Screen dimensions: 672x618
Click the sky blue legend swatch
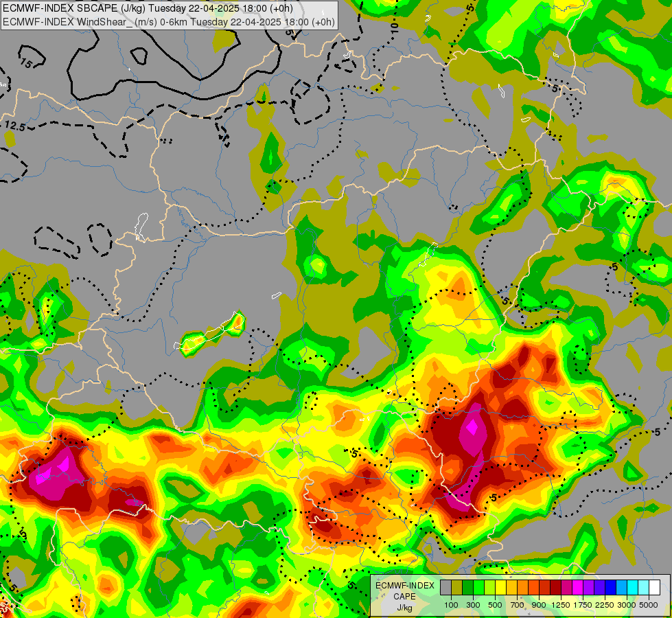click(622, 587)
